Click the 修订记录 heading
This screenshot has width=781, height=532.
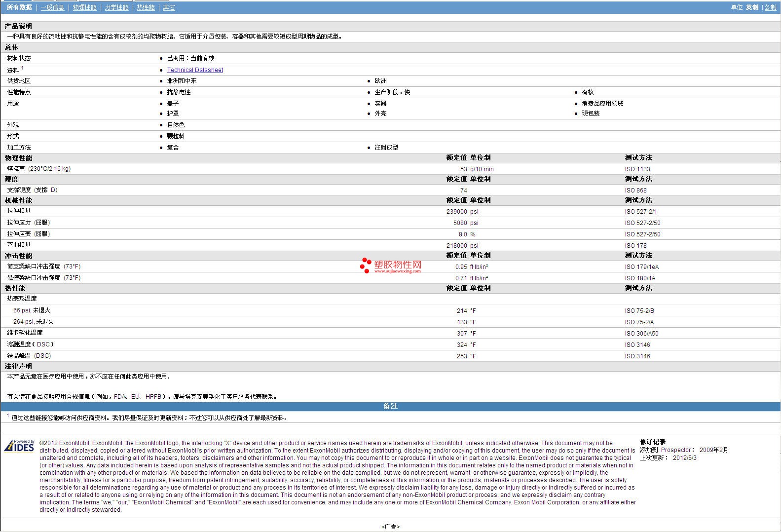pos(653,442)
